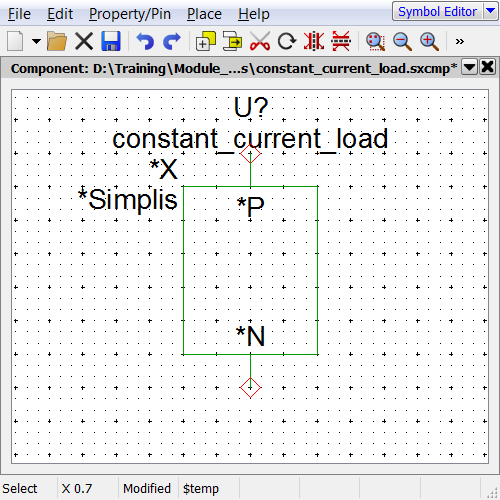Select the top pin diamond marker

click(x=250, y=154)
